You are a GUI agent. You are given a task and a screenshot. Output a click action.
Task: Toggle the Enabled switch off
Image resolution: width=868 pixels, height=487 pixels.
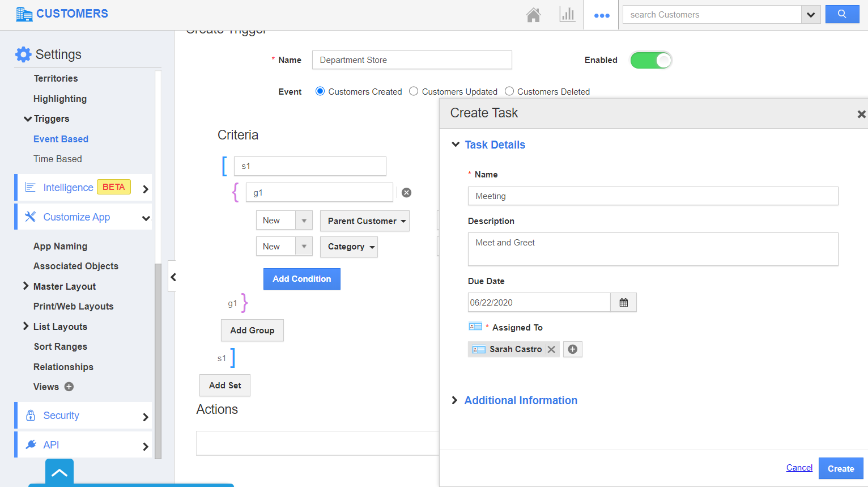tap(651, 60)
